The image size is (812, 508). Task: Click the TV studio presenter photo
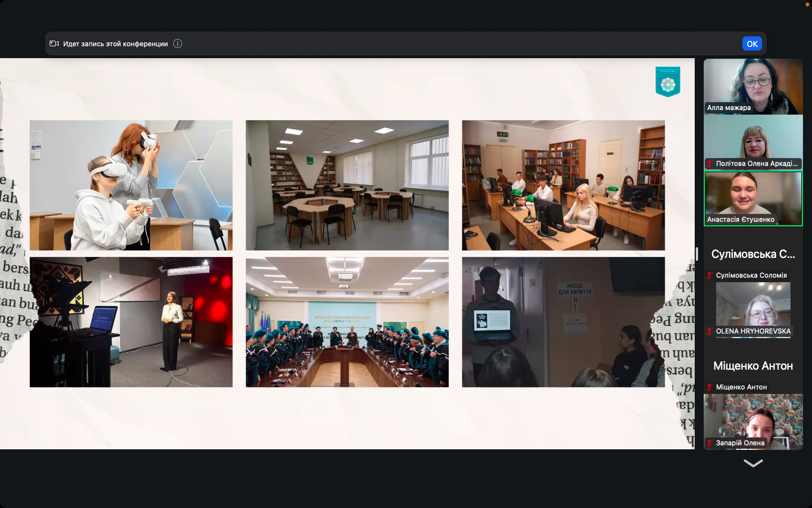click(131, 322)
